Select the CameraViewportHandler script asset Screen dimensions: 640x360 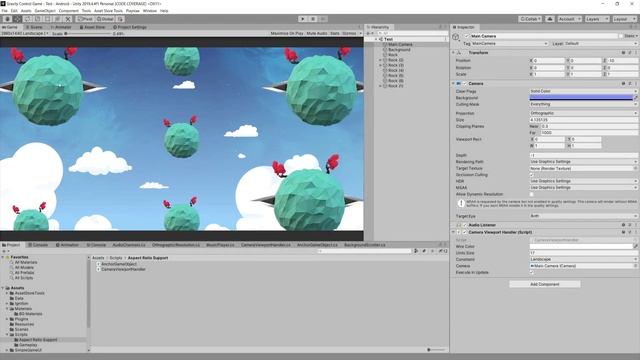pos(121,269)
